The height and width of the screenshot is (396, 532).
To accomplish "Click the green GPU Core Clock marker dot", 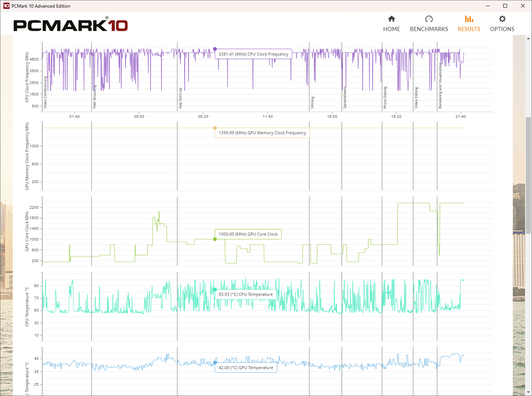I will [x=215, y=239].
